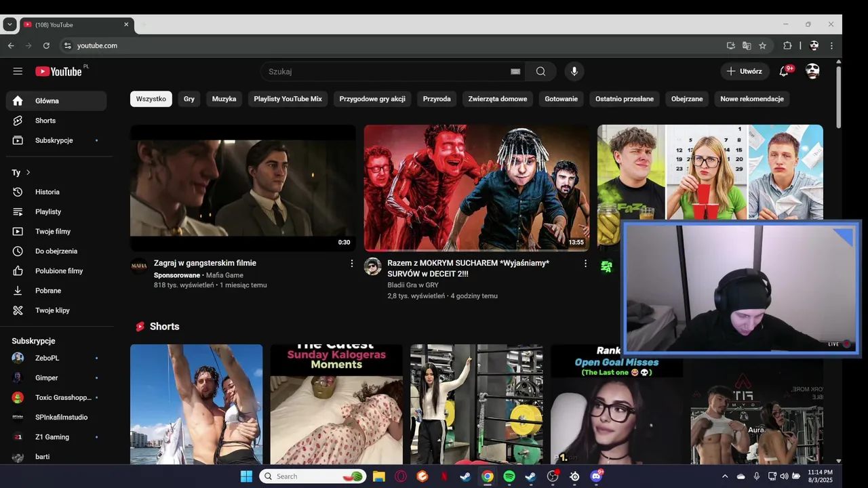The width and height of the screenshot is (868, 488).
Task: Open Netflix from the taskbar
Action: pyautogui.click(x=444, y=476)
